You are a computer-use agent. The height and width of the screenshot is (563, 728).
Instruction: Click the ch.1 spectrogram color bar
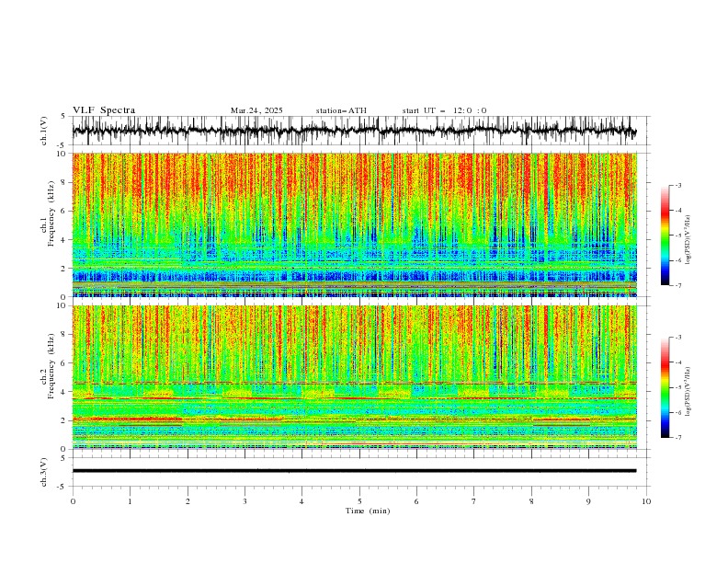[x=665, y=236]
